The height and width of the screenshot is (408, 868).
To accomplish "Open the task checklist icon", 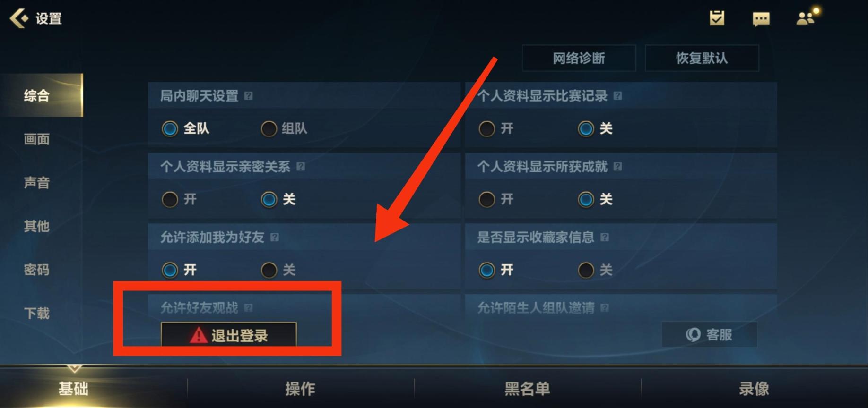I will (717, 18).
